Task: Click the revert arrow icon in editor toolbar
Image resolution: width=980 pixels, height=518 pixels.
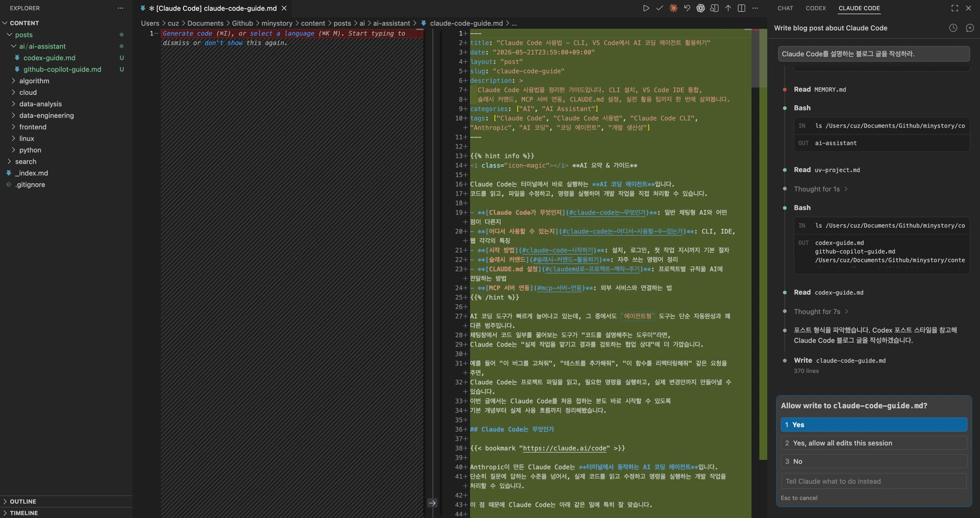Action: 687,8
